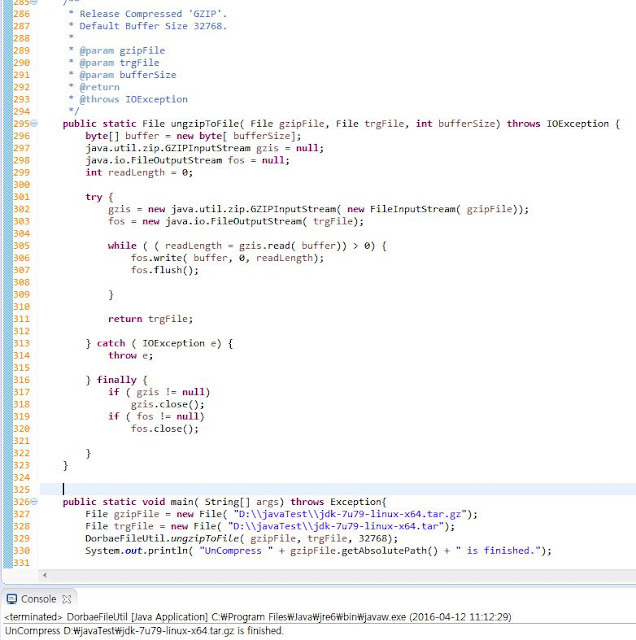This screenshot has height=640, width=636.
Task: Click the string 'jdk-7u79-linux-x64.tar.gz' on line 327
Action: click(x=390, y=514)
